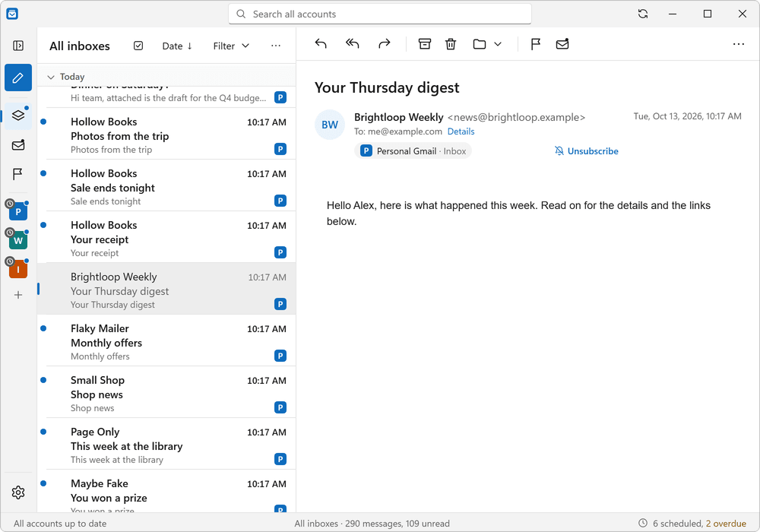Click the Personal Gmail · Inbox tag
The image size is (760, 532).
(413, 150)
